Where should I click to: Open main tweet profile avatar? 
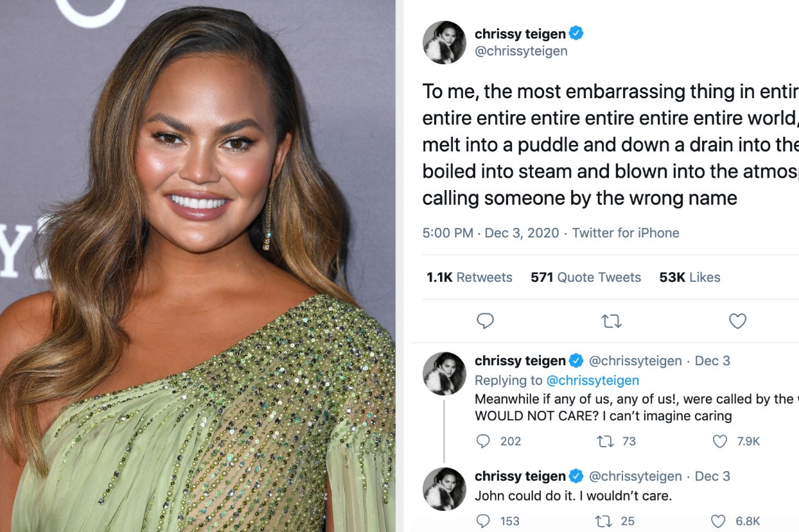pyautogui.click(x=444, y=42)
